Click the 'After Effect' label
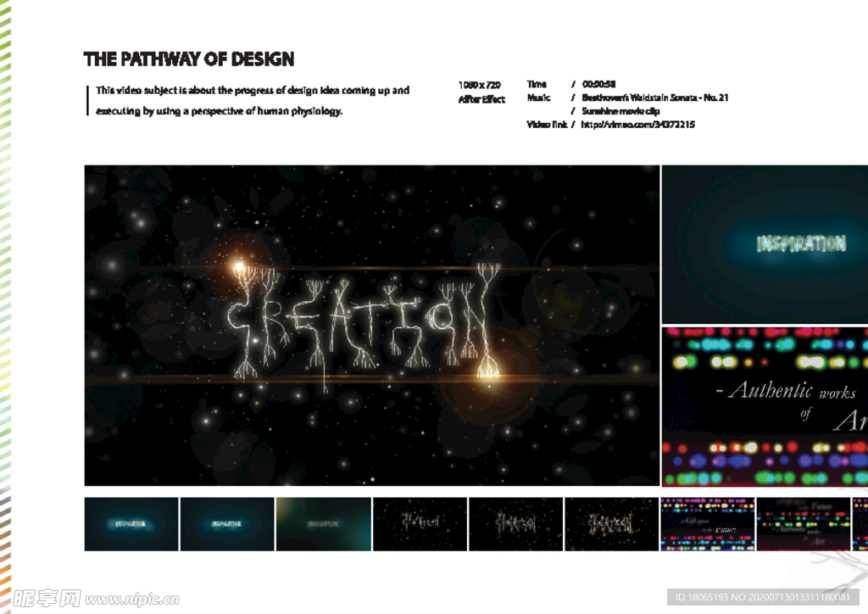The height and width of the screenshot is (614, 868). [x=481, y=100]
